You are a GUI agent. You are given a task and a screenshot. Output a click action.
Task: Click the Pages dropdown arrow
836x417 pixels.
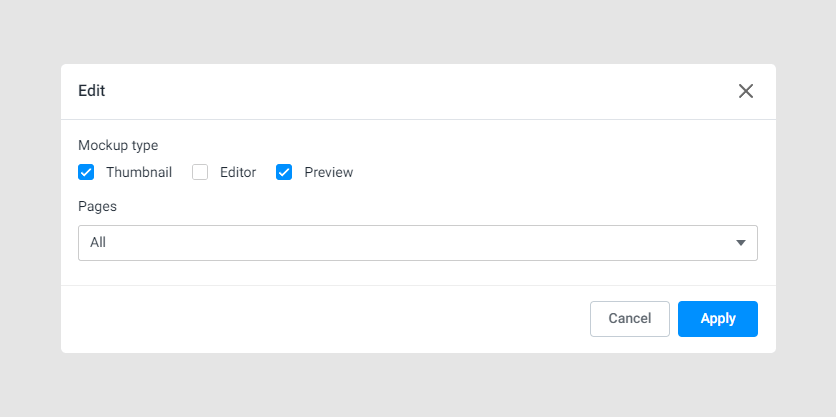(x=741, y=243)
